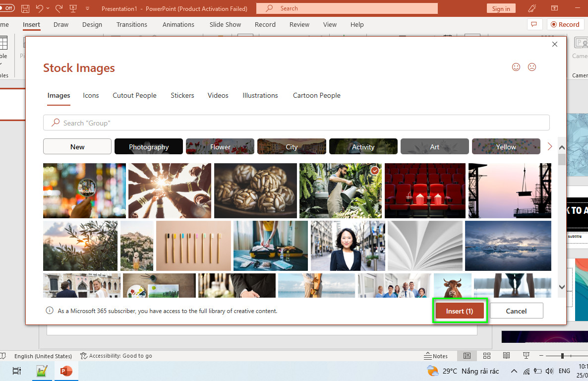Select the businesswoman portrait image
Viewport: 588px width, 381px height.
[348, 246]
